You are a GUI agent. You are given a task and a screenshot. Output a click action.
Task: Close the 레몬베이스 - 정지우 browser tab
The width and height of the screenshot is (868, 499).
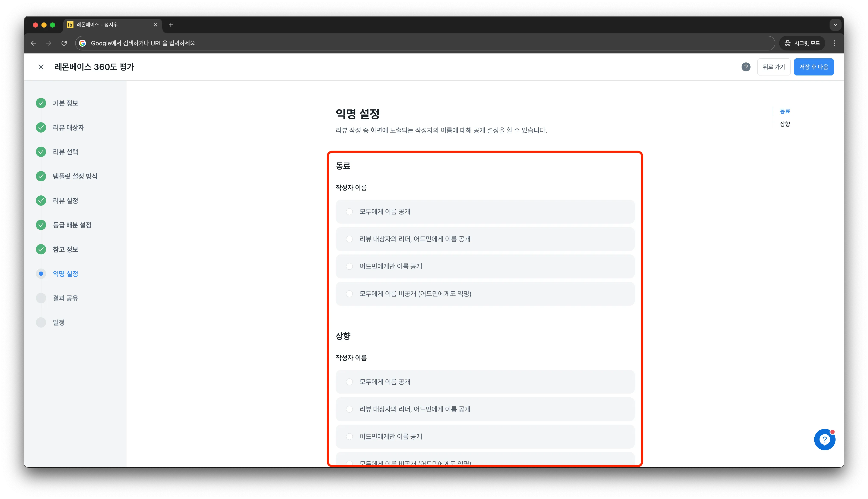tap(155, 25)
